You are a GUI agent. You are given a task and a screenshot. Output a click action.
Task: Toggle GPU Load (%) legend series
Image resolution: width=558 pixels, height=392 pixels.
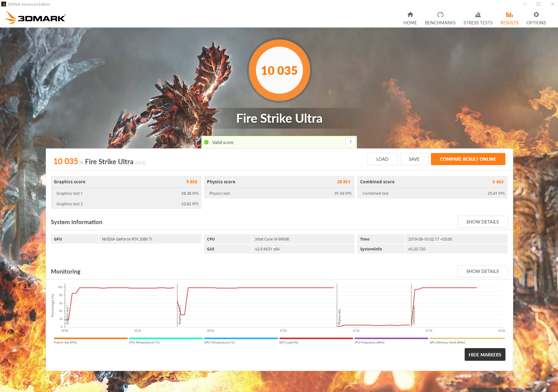click(316, 341)
